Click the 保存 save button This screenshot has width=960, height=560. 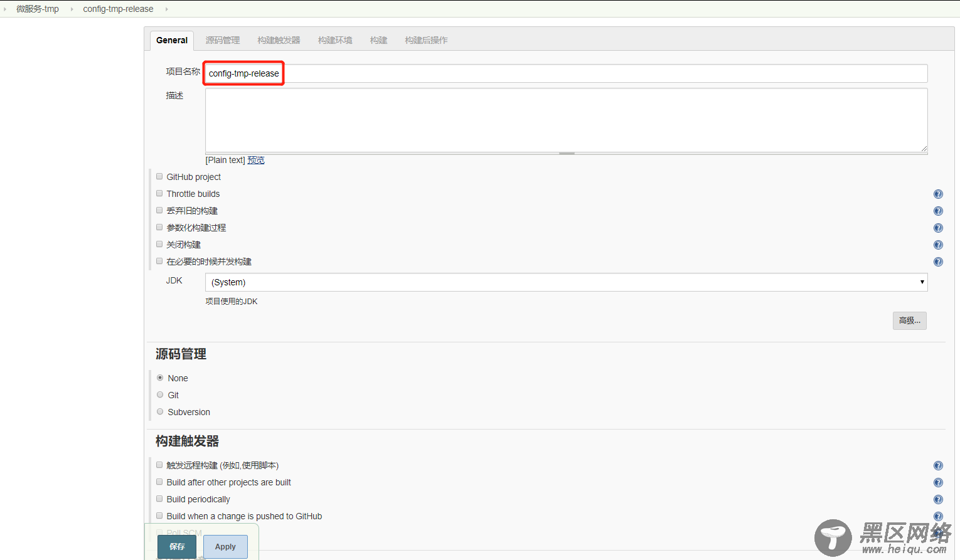point(177,547)
